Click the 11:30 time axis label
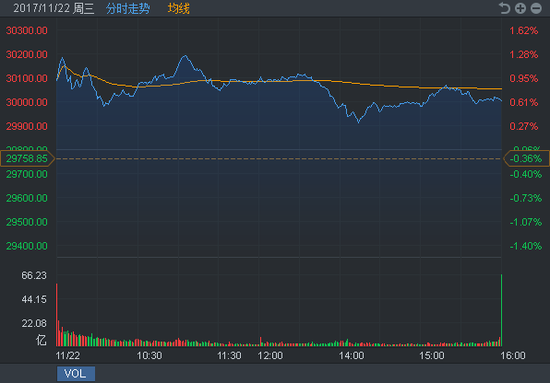This screenshot has height=383, width=550. pos(229,356)
